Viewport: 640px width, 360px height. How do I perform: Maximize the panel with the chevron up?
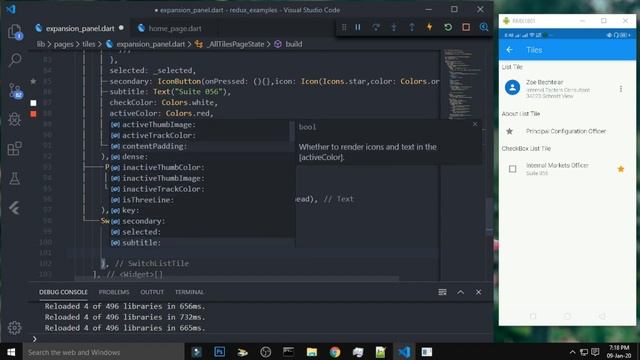(460, 292)
